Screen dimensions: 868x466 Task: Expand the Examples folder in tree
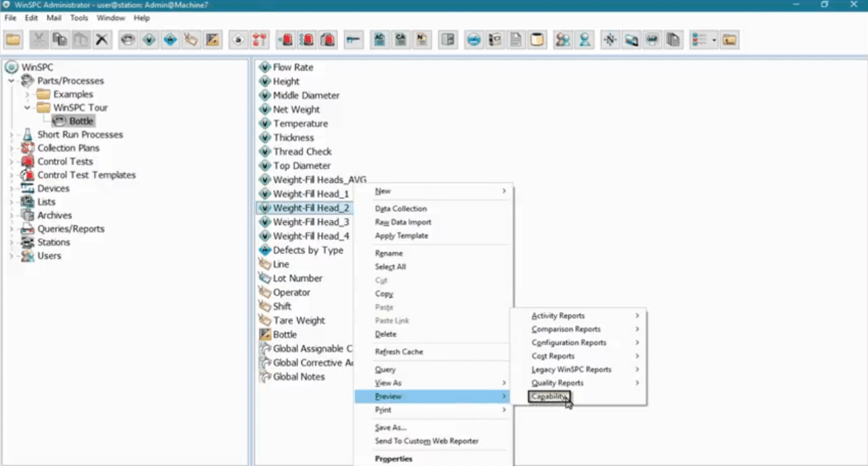tap(28, 95)
